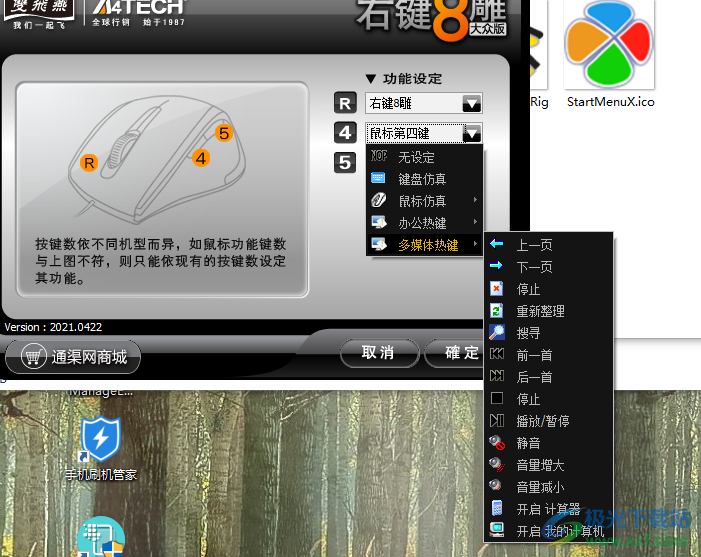The image size is (701, 557).
Task: Click the media stop square icon
Action: pos(497,398)
